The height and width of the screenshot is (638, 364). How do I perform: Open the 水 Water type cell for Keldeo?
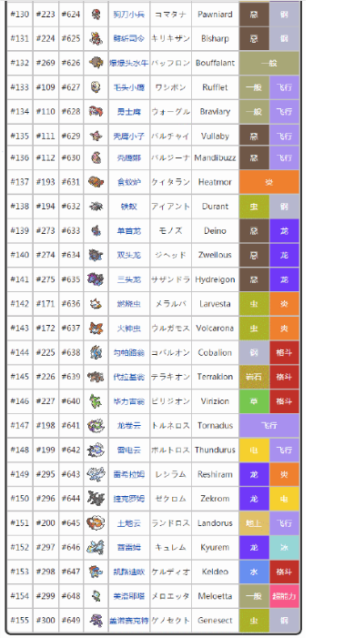pyautogui.click(x=254, y=572)
